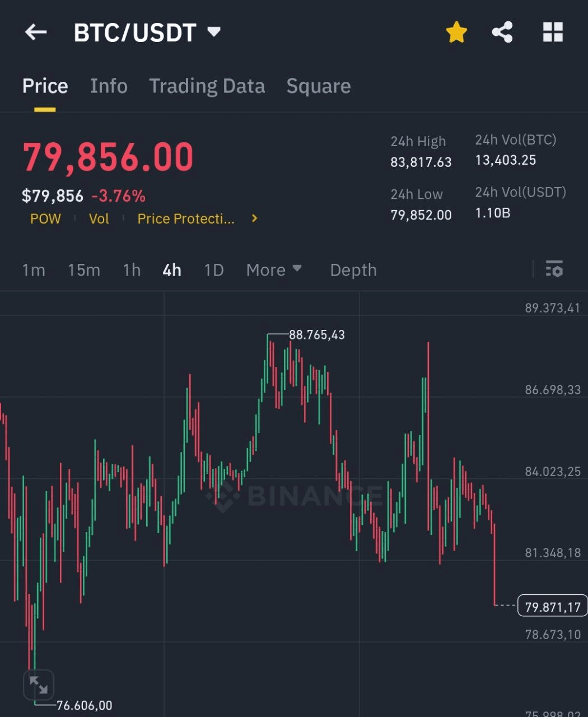Switch to the Price tab
The width and height of the screenshot is (588, 717).
[x=45, y=86]
